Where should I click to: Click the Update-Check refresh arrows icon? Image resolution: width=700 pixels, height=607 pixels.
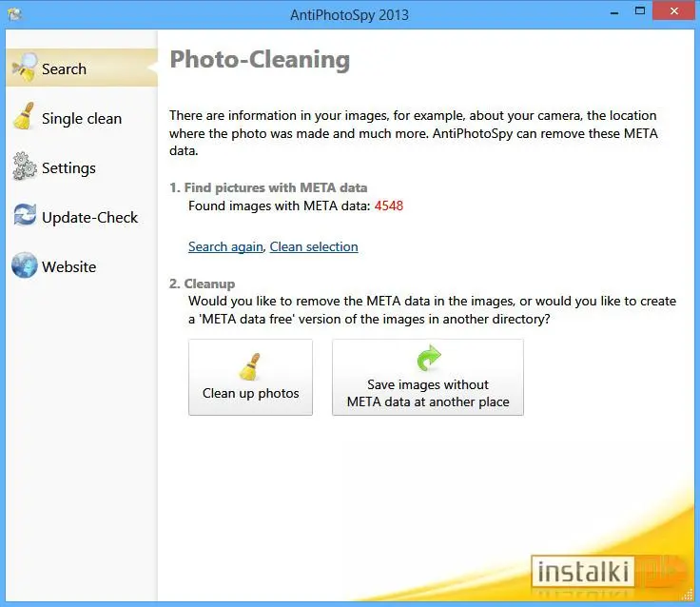point(25,215)
